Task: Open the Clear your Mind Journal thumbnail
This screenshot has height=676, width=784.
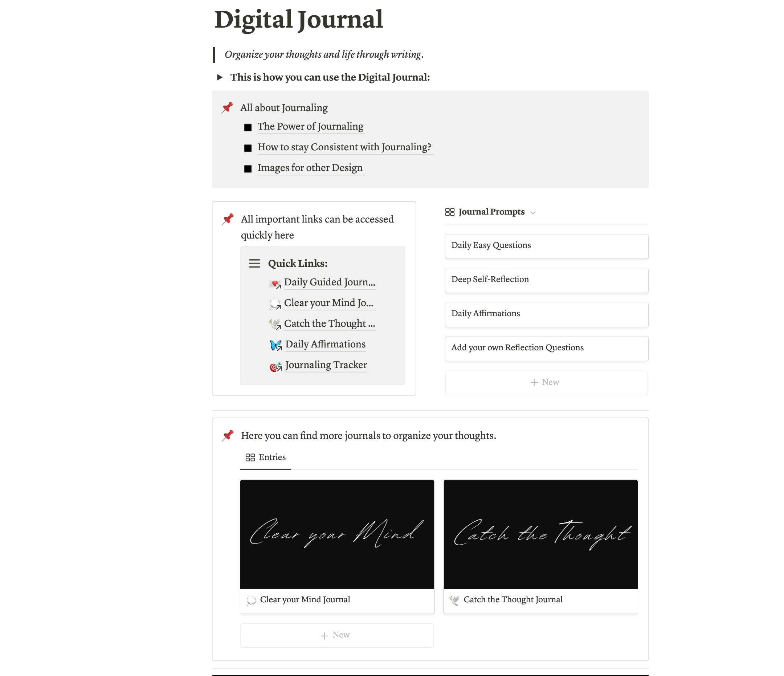Action: pos(337,534)
